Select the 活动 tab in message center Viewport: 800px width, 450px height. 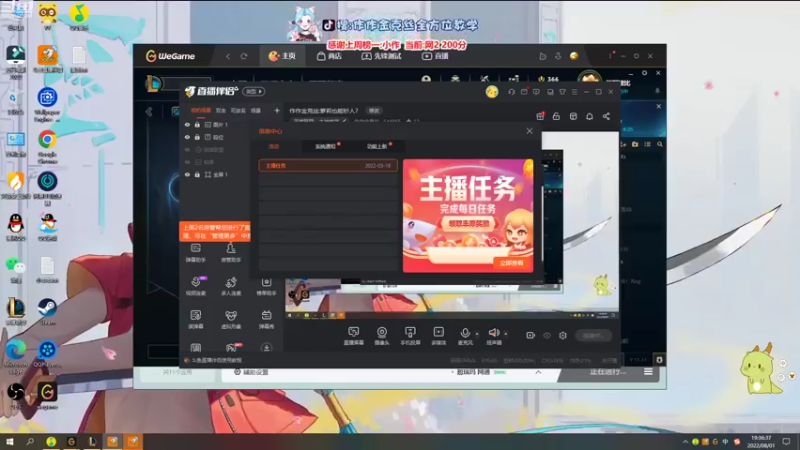[274, 146]
